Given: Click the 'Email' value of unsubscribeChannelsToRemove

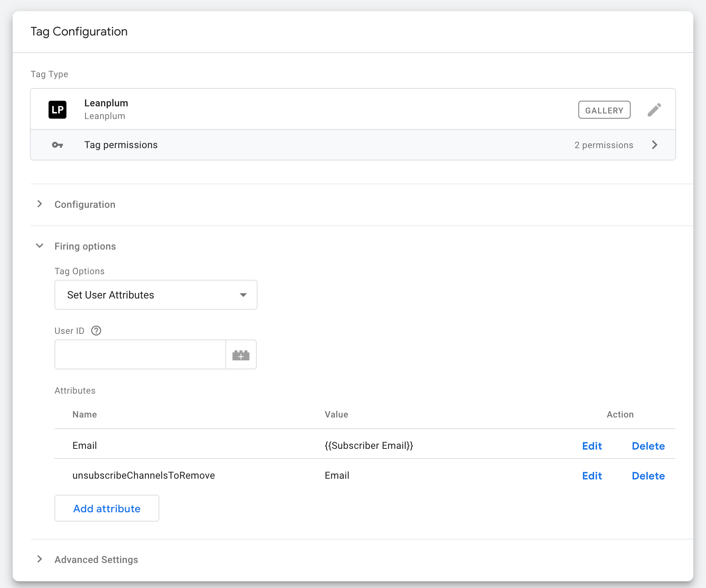Looking at the screenshot, I should coord(337,475).
